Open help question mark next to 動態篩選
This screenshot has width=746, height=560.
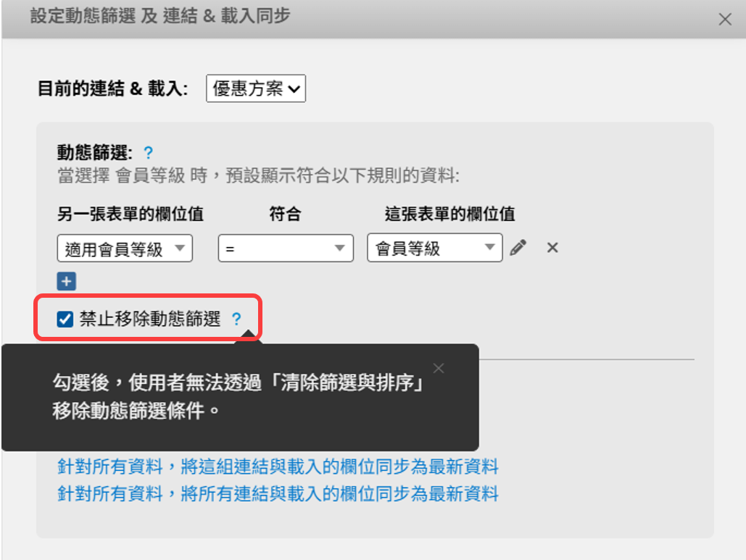148,153
